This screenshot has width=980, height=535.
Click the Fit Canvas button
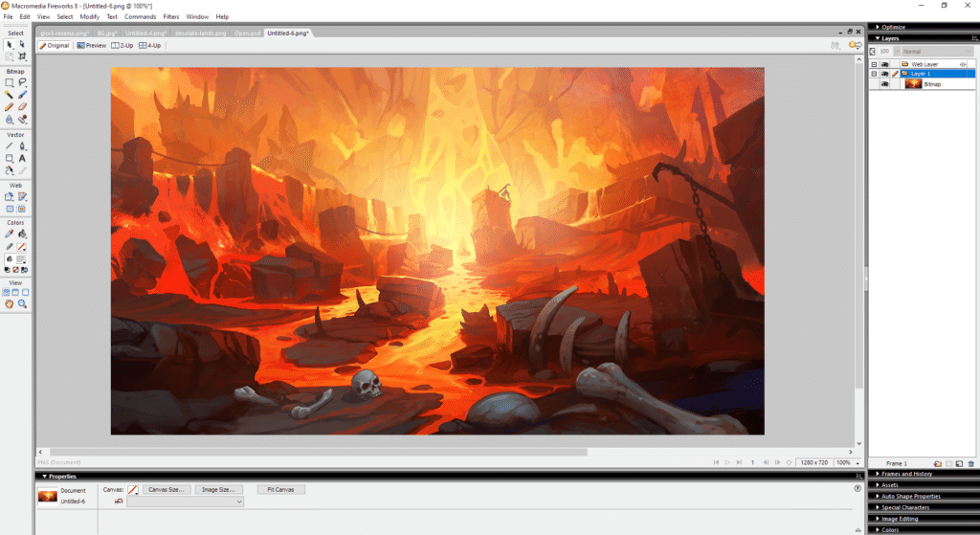pos(280,489)
